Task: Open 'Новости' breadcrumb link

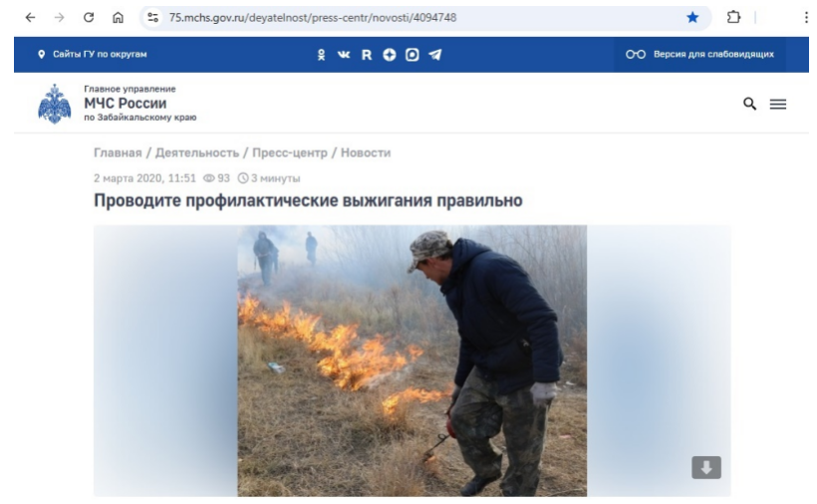Action: coord(366,152)
